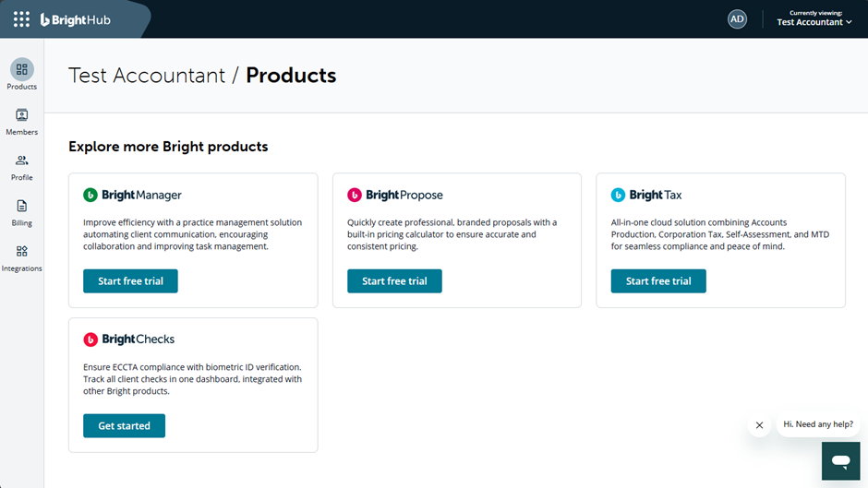Click the BrightManager description text
This screenshot has height=488, width=868.
[x=193, y=234]
